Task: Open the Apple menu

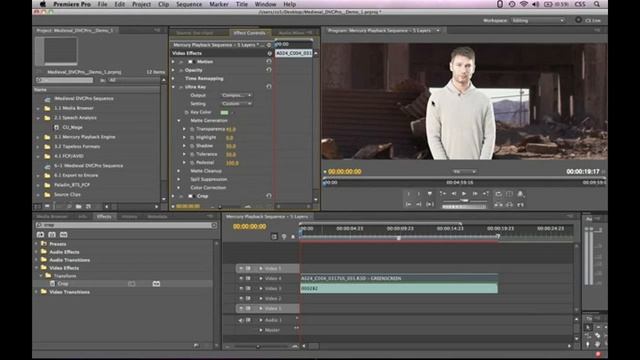Action: coord(43,4)
